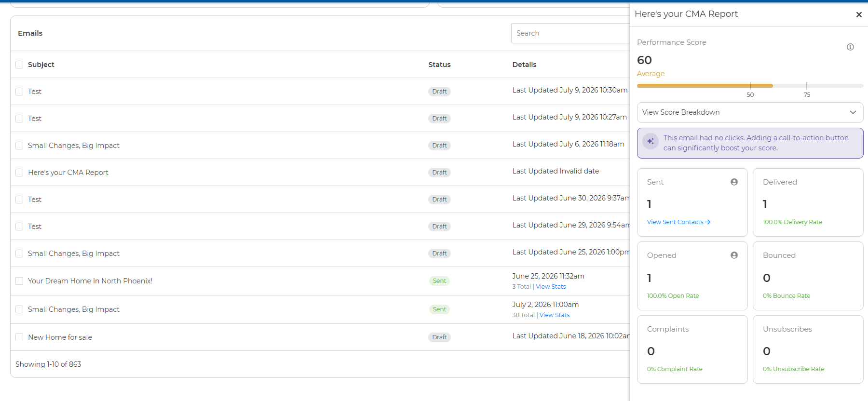Click the Status column header
This screenshot has width=868, height=401.
[439, 65]
